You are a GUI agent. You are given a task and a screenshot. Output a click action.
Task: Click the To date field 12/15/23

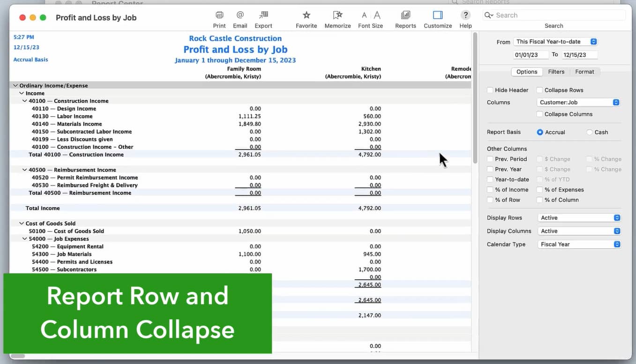tap(580, 55)
